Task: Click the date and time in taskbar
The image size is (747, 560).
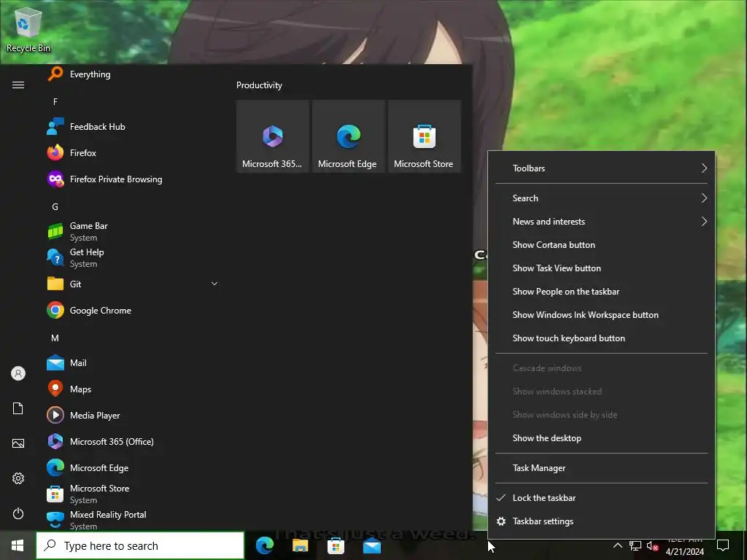Action: click(684, 547)
